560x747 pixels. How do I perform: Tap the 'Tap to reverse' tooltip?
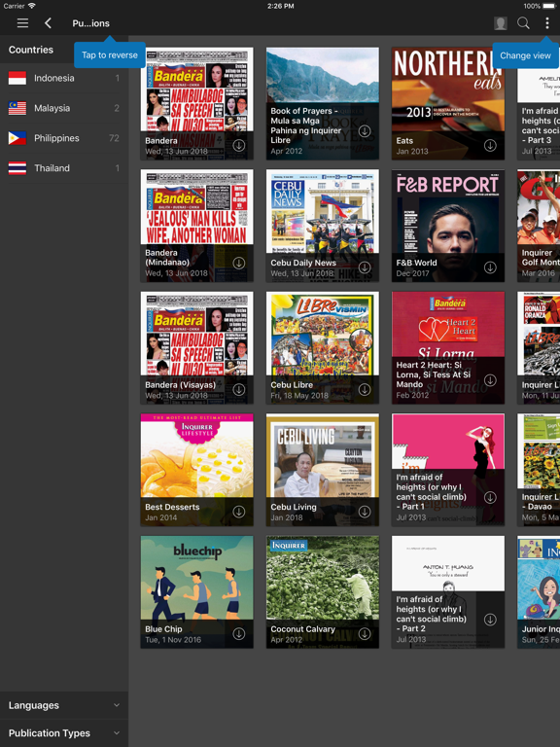click(110, 54)
